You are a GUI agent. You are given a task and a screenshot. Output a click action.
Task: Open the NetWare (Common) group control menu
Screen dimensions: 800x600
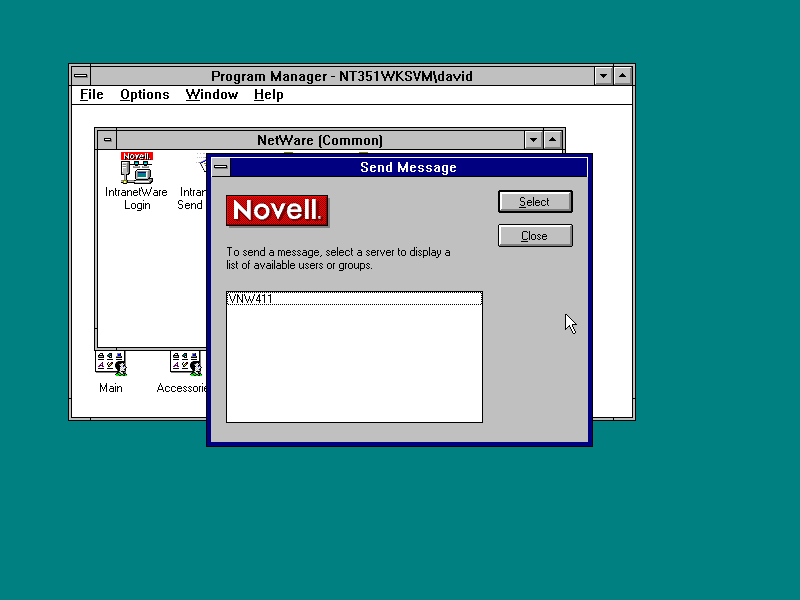[x=107, y=140]
